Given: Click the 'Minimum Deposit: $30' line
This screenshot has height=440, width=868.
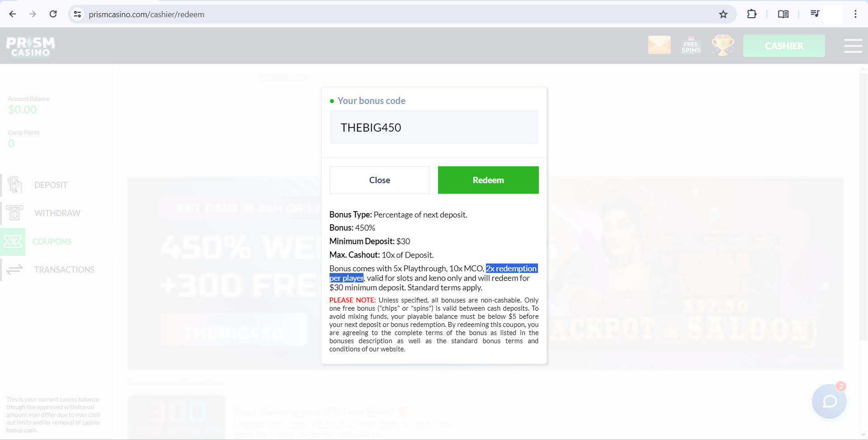Looking at the screenshot, I should point(370,241).
